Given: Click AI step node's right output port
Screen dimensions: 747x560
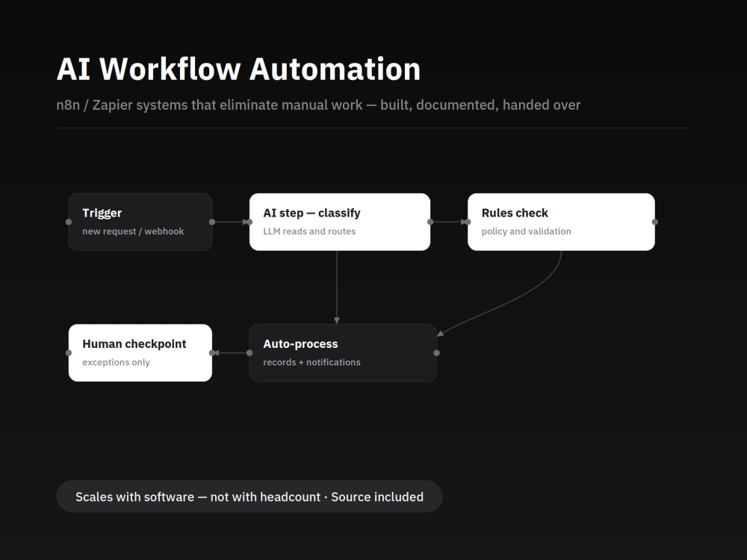Looking at the screenshot, I should 430,222.
